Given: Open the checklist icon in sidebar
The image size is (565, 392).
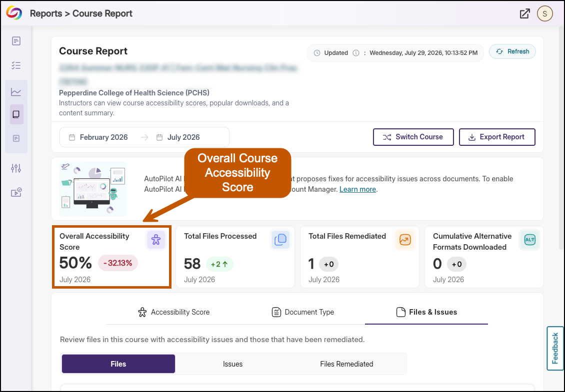Looking at the screenshot, I should tap(16, 65).
